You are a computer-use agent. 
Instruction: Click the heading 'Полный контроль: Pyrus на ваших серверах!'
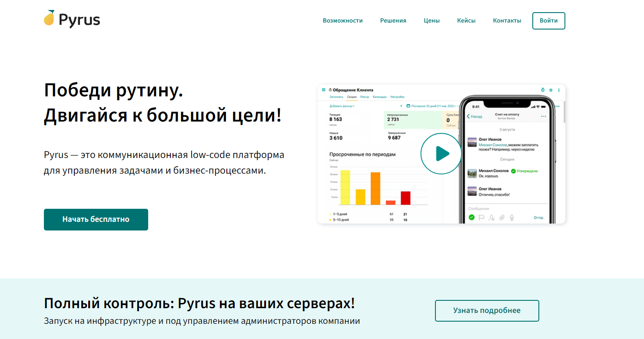pos(199,303)
